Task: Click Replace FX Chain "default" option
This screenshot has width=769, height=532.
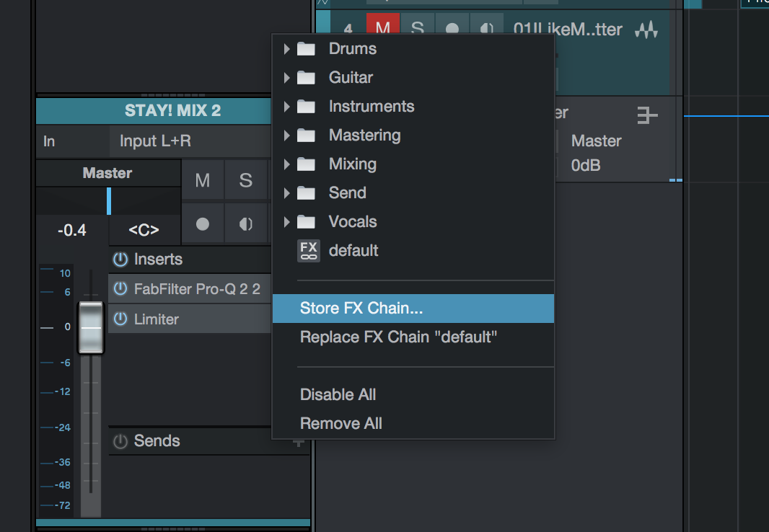Action: click(x=398, y=337)
